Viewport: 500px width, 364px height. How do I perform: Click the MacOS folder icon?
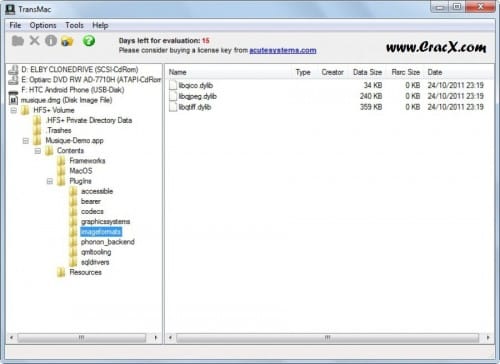click(61, 171)
